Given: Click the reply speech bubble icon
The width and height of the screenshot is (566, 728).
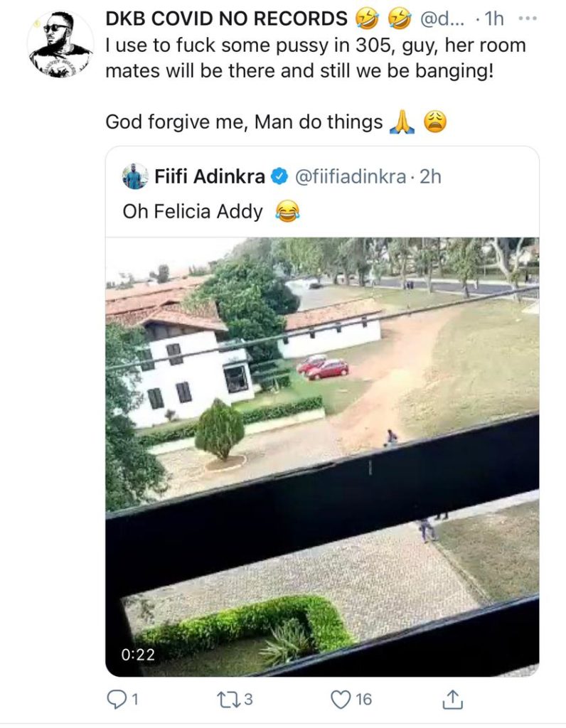Looking at the screenshot, I should (116, 700).
